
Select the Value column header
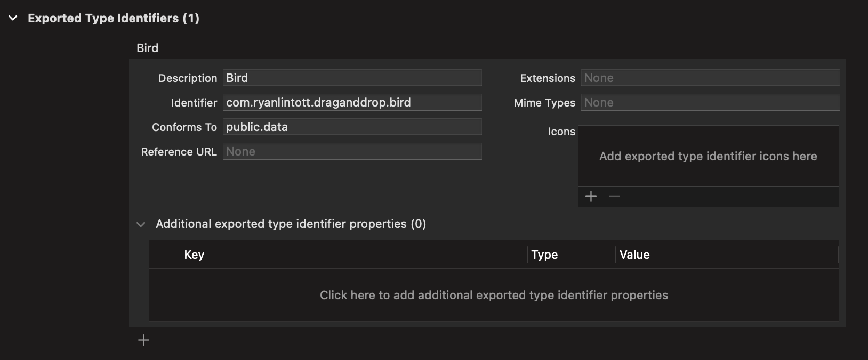[634, 255]
